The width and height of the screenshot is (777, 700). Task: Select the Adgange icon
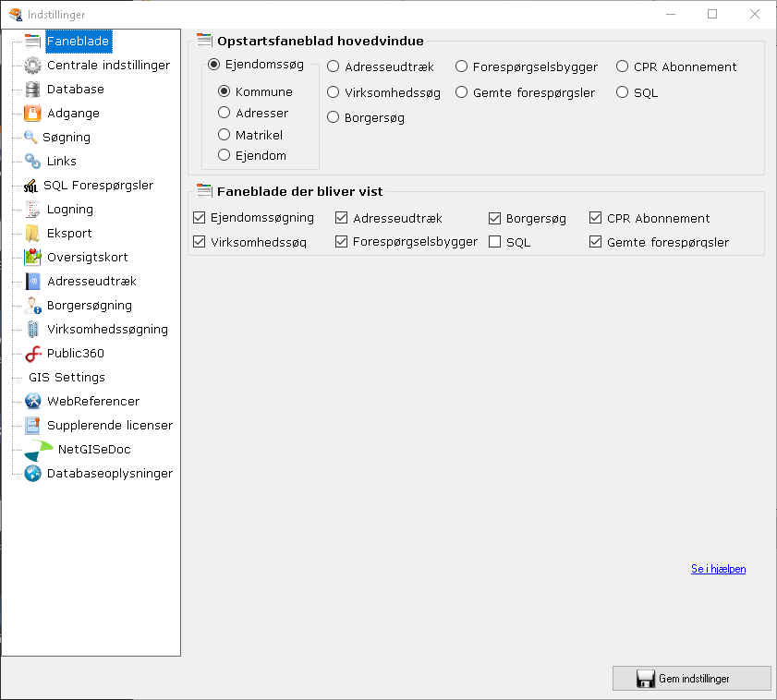click(30, 114)
